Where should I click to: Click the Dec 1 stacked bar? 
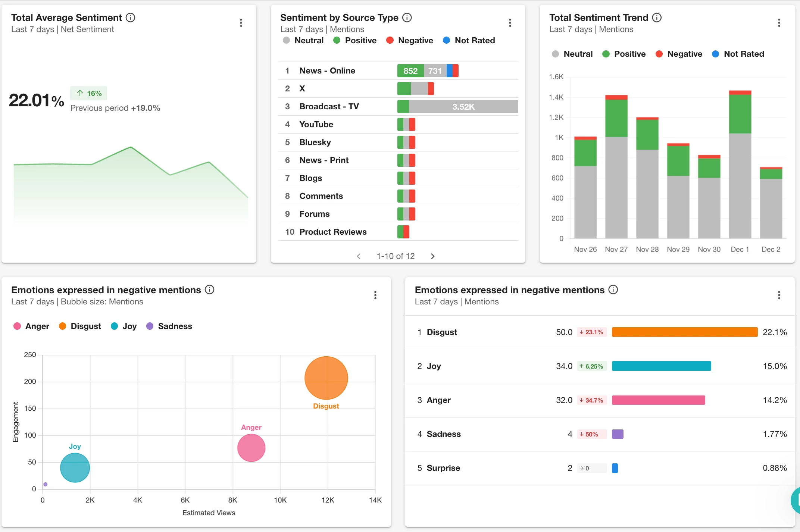[x=740, y=168]
